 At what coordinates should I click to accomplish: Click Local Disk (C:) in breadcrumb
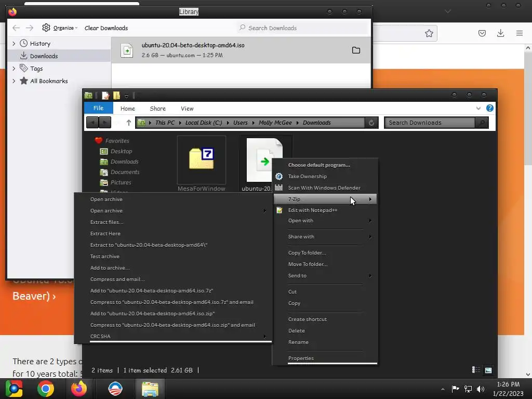(x=204, y=123)
